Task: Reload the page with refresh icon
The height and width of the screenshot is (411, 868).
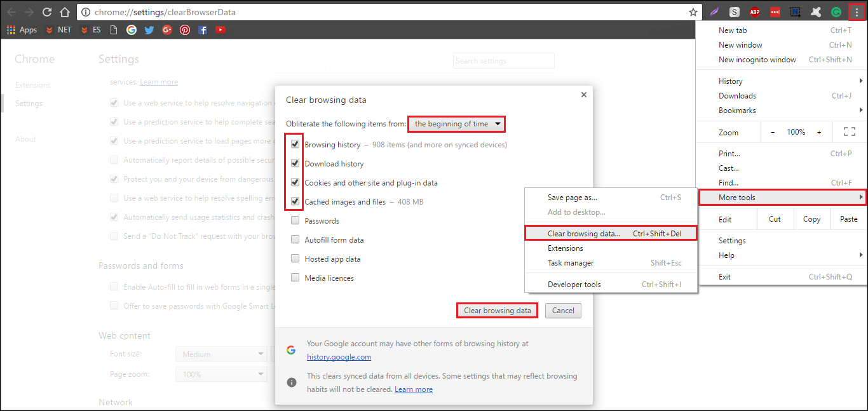Action: coord(47,11)
